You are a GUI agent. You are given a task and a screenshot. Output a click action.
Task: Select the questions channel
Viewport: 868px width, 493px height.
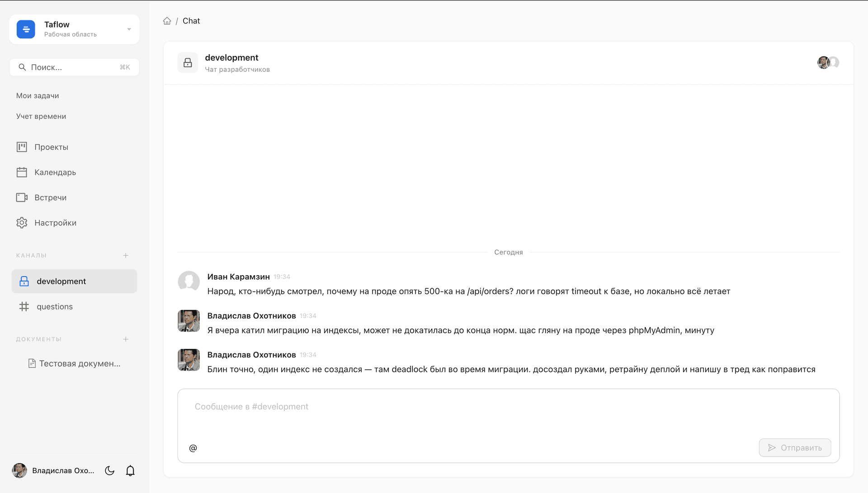point(74,306)
